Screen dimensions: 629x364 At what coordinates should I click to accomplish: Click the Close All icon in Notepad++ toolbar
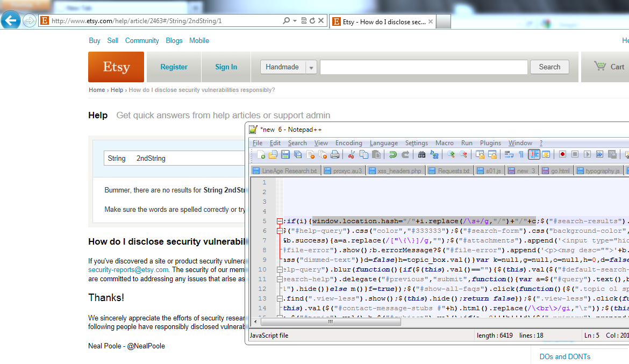pos(323,154)
